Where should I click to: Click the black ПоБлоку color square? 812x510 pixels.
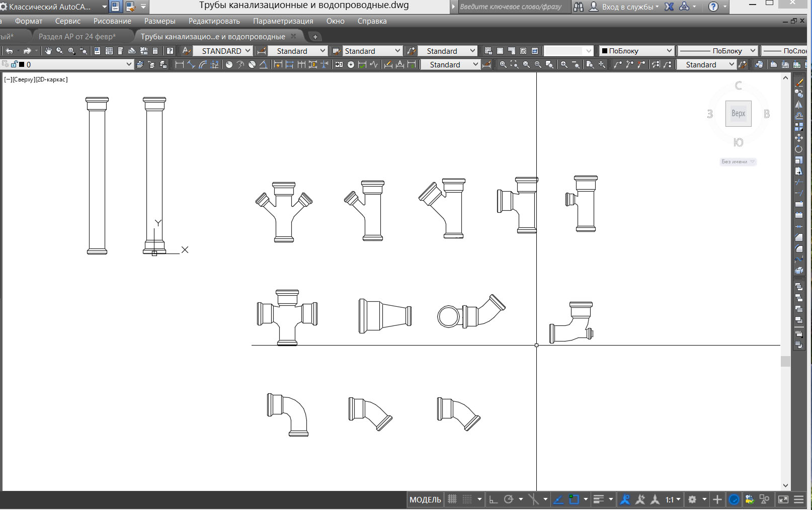tap(605, 51)
